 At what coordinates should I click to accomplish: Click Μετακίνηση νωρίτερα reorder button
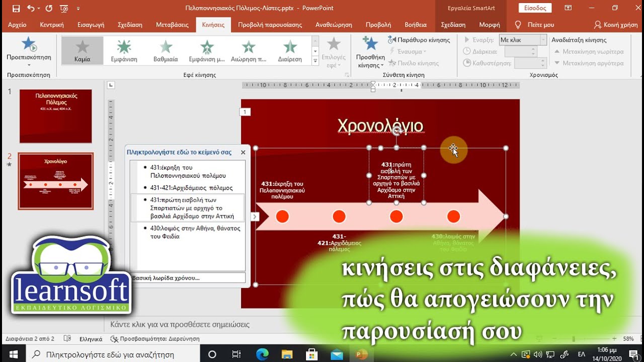click(x=589, y=51)
